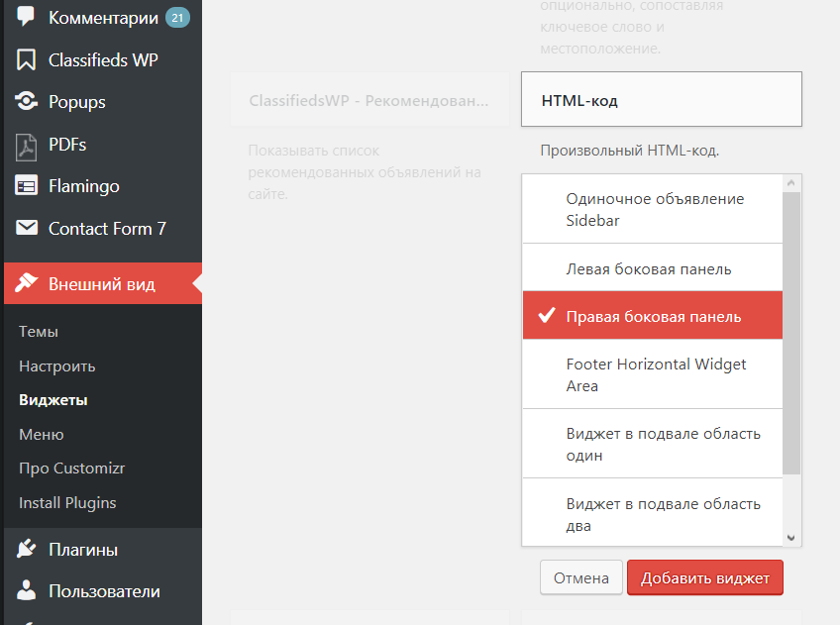Choose Одиночное объявление Sidebar area
The width and height of the screenshot is (840, 625).
[x=653, y=209]
